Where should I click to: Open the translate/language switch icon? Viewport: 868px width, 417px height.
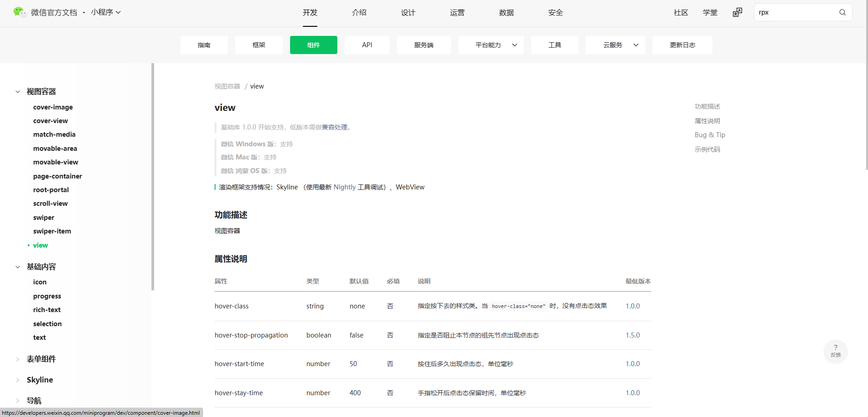(x=737, y=13)
